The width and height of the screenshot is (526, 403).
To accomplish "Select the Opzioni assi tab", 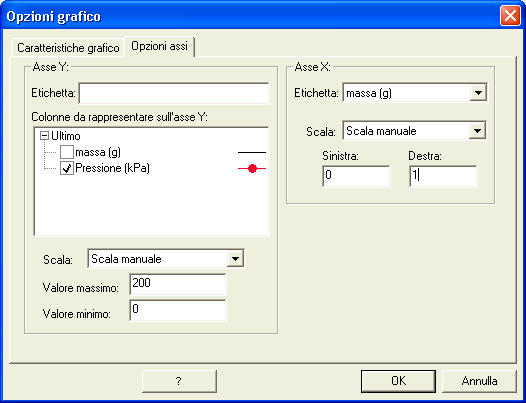I will (159, 46).
